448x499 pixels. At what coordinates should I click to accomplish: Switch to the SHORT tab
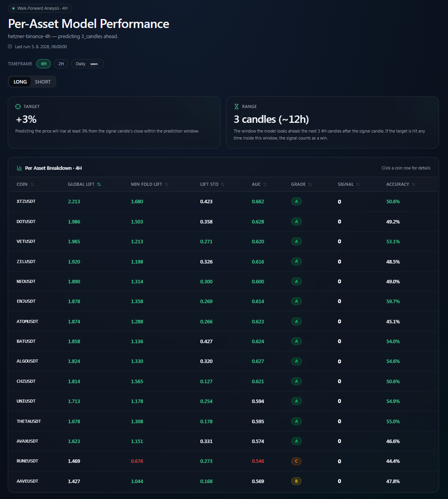coord(43,82)
